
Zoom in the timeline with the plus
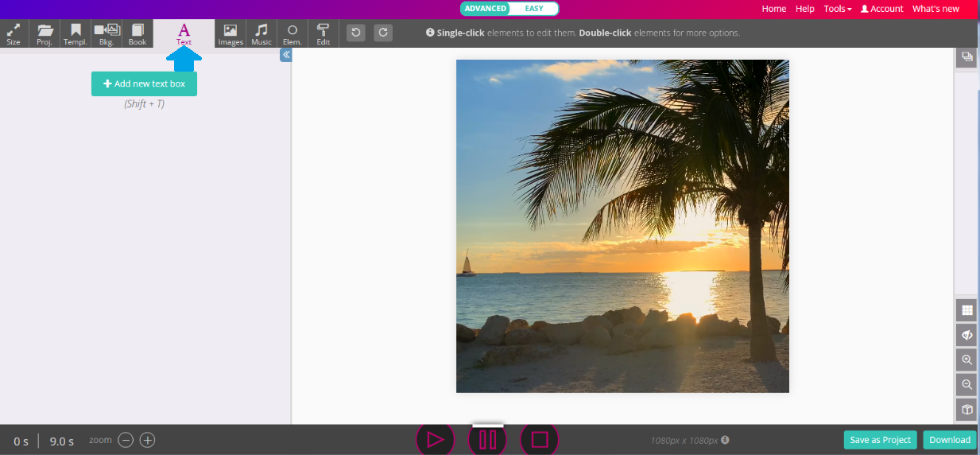click(148, 440)
